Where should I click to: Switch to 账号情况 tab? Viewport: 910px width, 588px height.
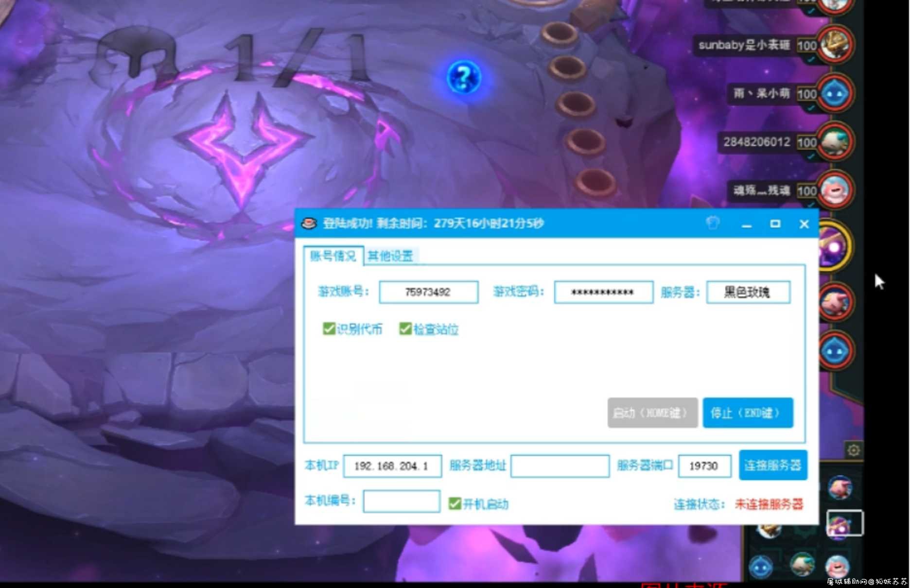click(333, 256)
